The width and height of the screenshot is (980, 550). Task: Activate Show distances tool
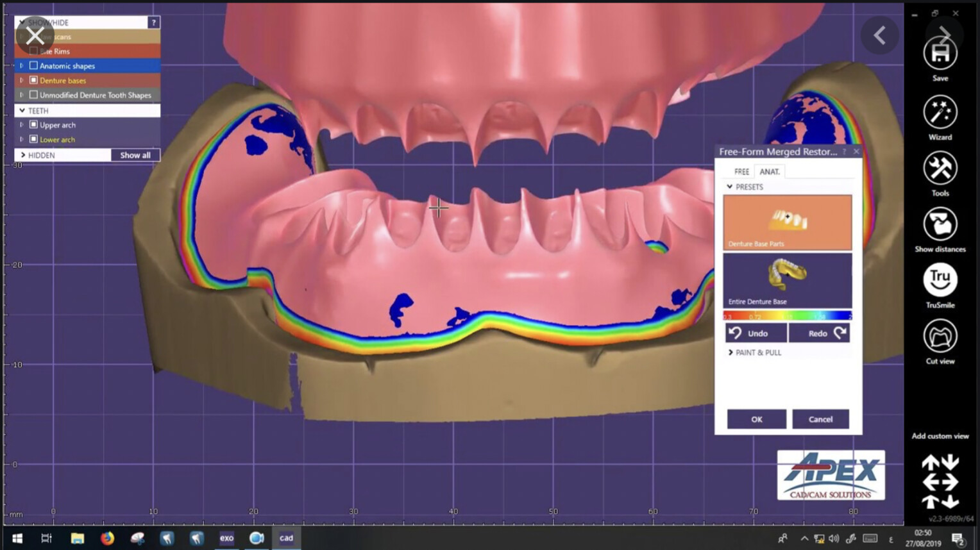pos(940,225)
